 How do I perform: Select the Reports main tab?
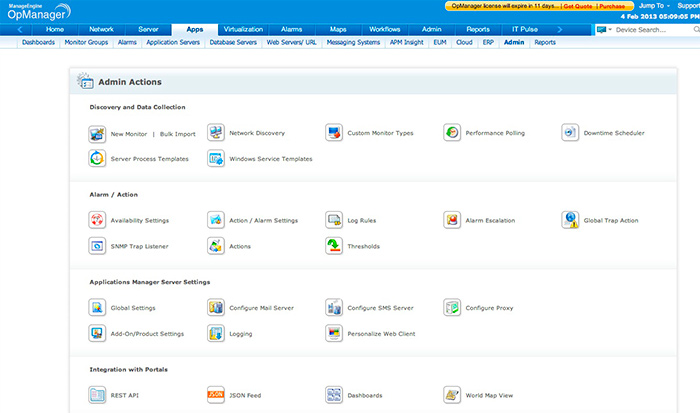478,29
